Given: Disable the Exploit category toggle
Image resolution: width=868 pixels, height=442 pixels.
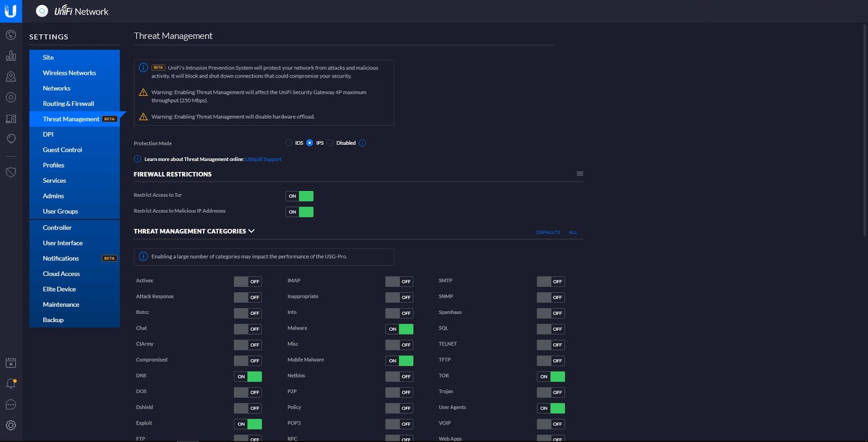Looking at the screenshot, I should pyautogui.click(x=248, y=424).
